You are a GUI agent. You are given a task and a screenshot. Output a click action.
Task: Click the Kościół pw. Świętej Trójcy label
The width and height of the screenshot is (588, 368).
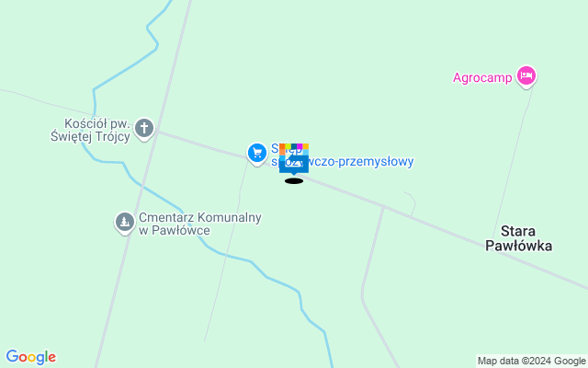91,130
